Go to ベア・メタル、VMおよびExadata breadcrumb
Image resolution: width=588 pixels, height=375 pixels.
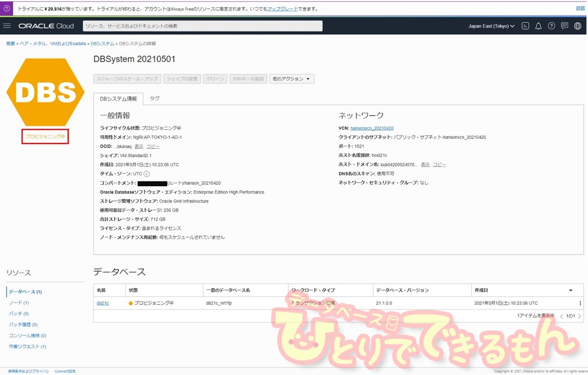pyautogui.click(x=52, y=43)
